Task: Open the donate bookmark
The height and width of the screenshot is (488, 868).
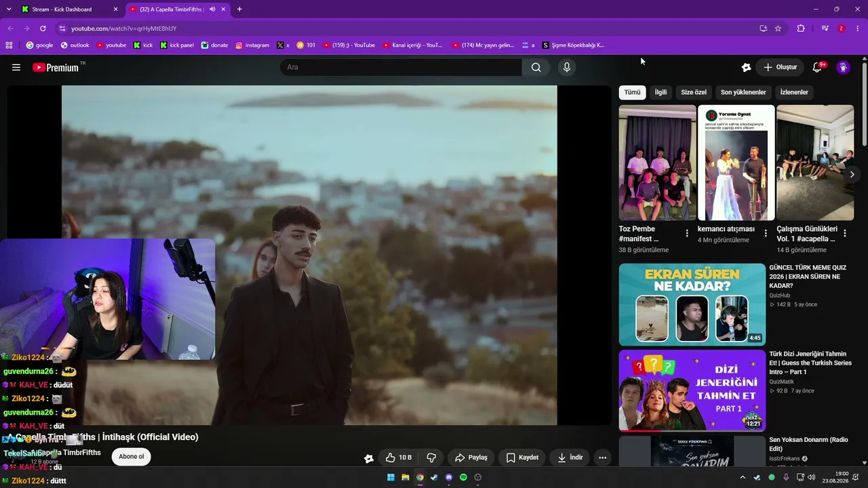Action: (214, 45)
